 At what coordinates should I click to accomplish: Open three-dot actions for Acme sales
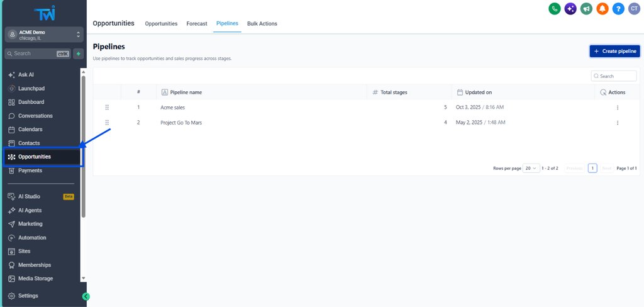(618, 108)
